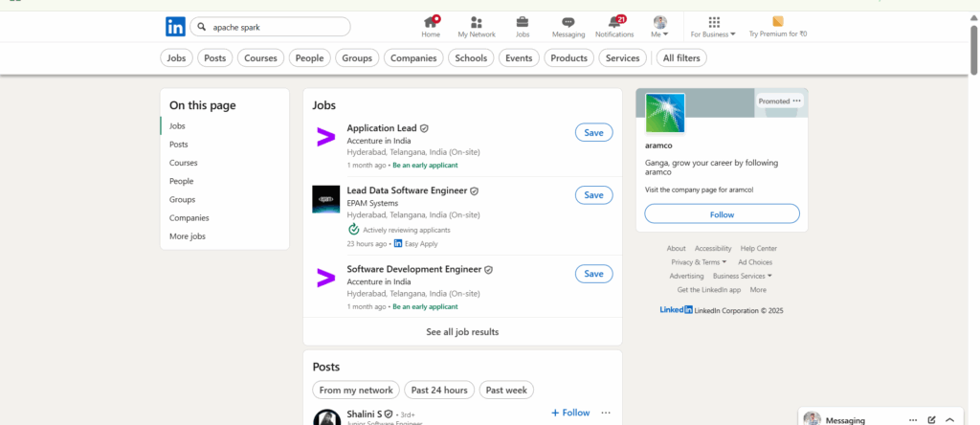Viewport: 980px width, 425px height.
Task: Focus the apache spark search field
Action: [270, 27]
